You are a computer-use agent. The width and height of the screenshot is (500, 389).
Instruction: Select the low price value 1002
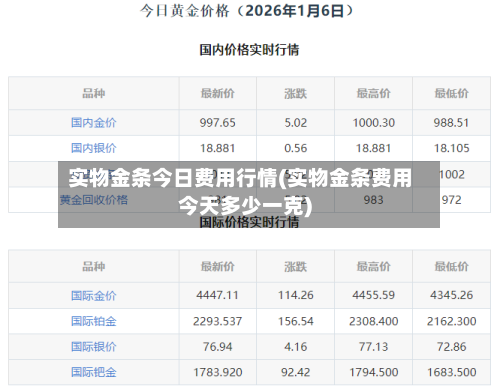[x=452, y=174]
